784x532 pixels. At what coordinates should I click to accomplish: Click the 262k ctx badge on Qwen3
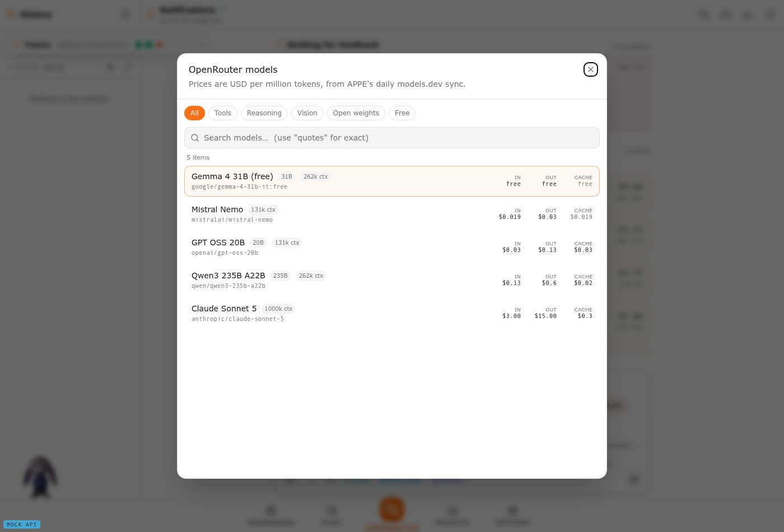[311, 276]
